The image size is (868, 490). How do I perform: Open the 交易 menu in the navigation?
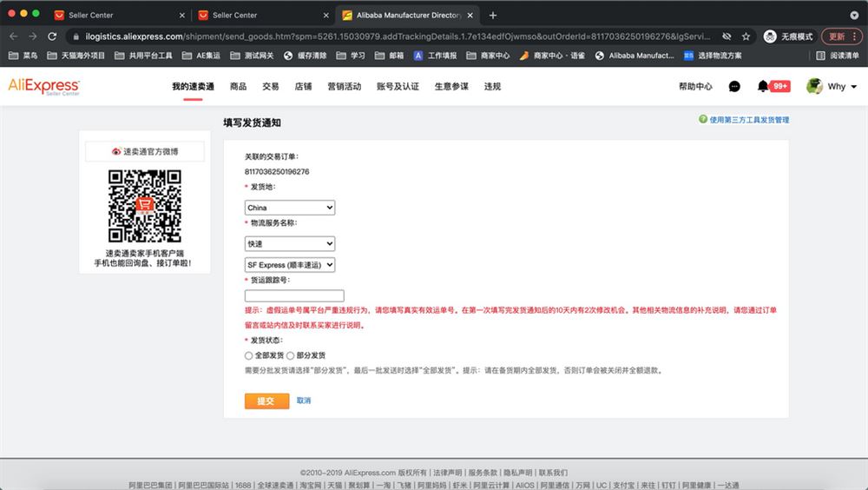click(x=271, y=87)
